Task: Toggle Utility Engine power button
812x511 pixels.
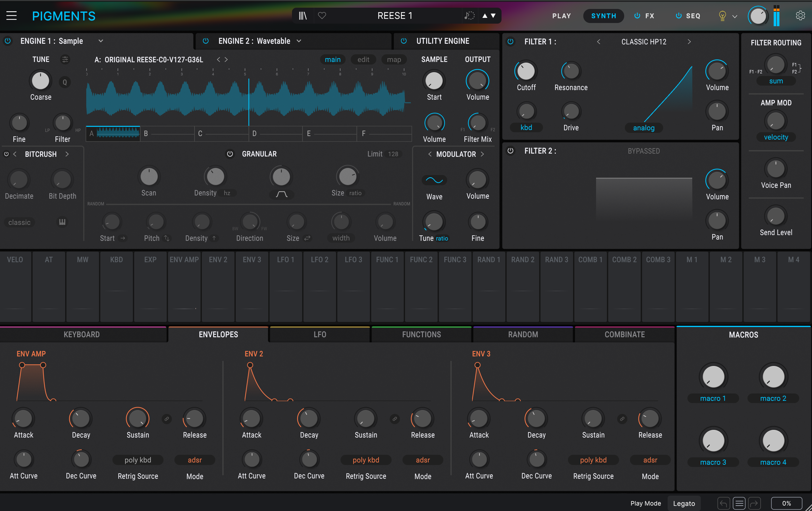Action: click(x=403, y=41)
